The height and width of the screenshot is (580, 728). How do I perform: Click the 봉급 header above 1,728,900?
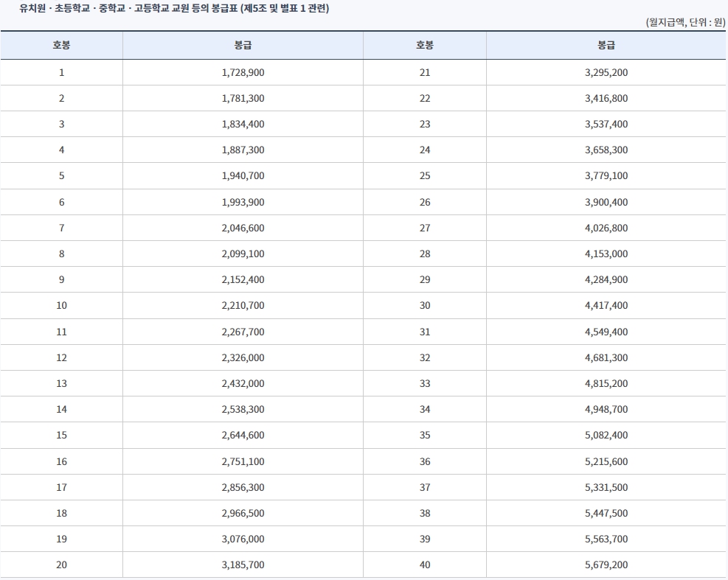tap(243, 45)
